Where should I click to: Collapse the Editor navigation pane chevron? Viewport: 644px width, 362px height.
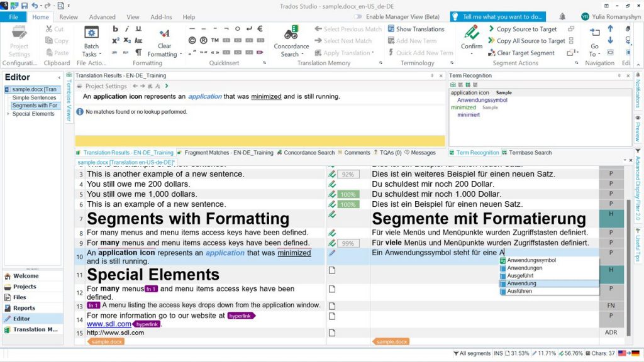[x=59, y=77]
